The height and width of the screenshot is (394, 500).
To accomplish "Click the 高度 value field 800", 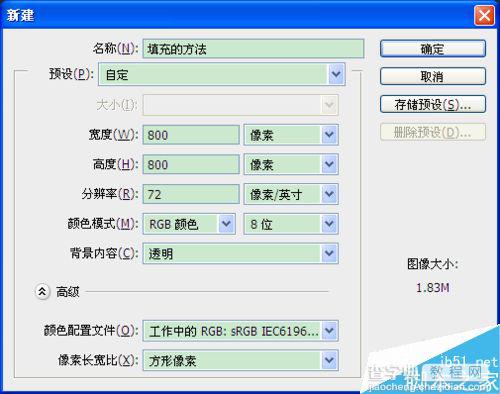I will pos(191,164).
